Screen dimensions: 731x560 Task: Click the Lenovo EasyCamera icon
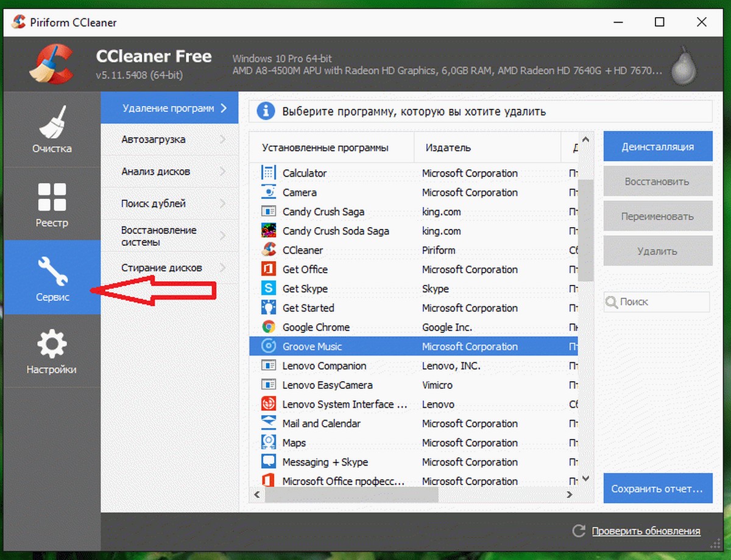coord(268,385)
